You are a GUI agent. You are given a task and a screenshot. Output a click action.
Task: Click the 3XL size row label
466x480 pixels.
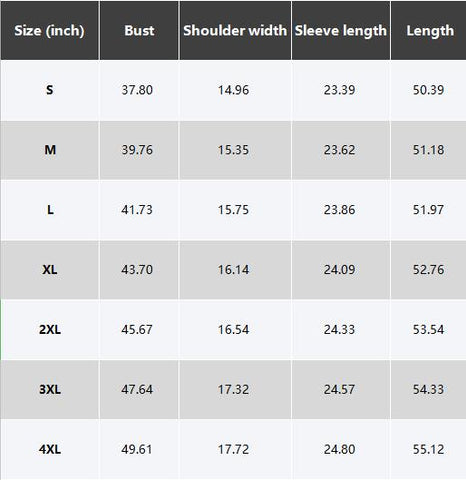(x=50, y=389)
